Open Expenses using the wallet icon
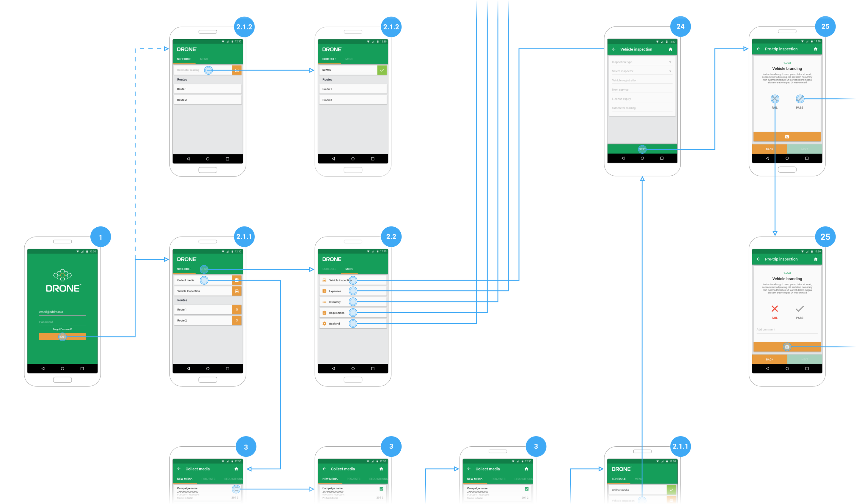856x504 pixels. [324, 291]
